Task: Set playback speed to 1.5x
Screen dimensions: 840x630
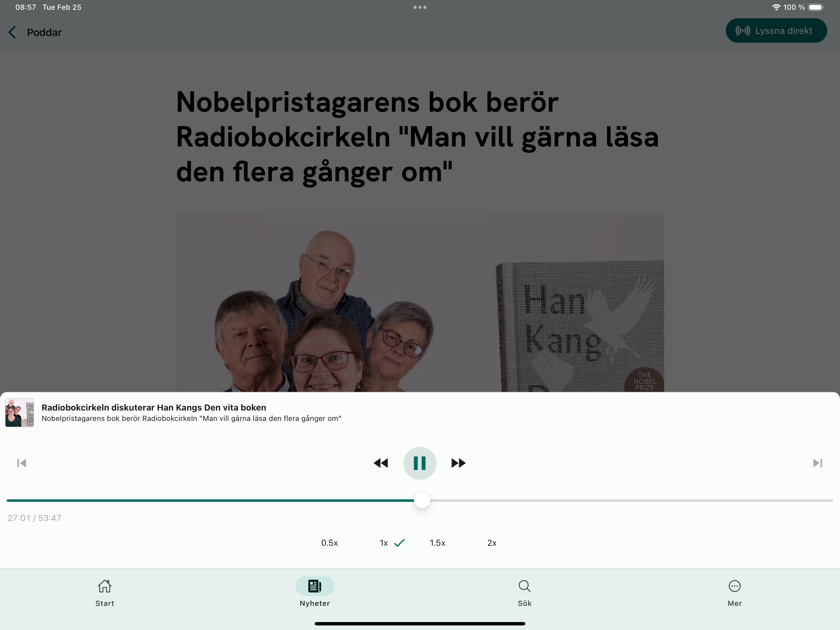Action: coord(437,543)
